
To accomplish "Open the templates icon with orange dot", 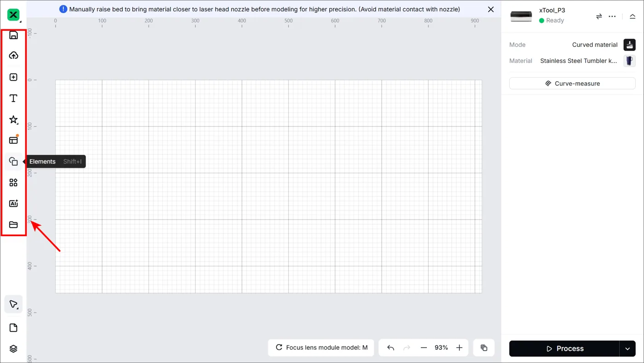I will coord(13,140).
